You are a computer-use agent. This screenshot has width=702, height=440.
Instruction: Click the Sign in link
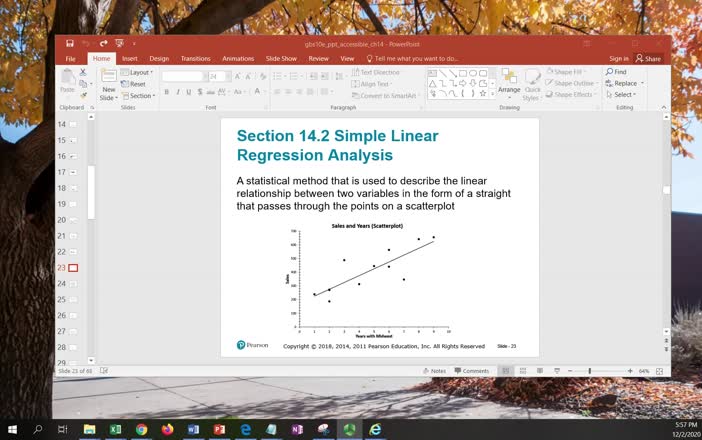(619, 59)
